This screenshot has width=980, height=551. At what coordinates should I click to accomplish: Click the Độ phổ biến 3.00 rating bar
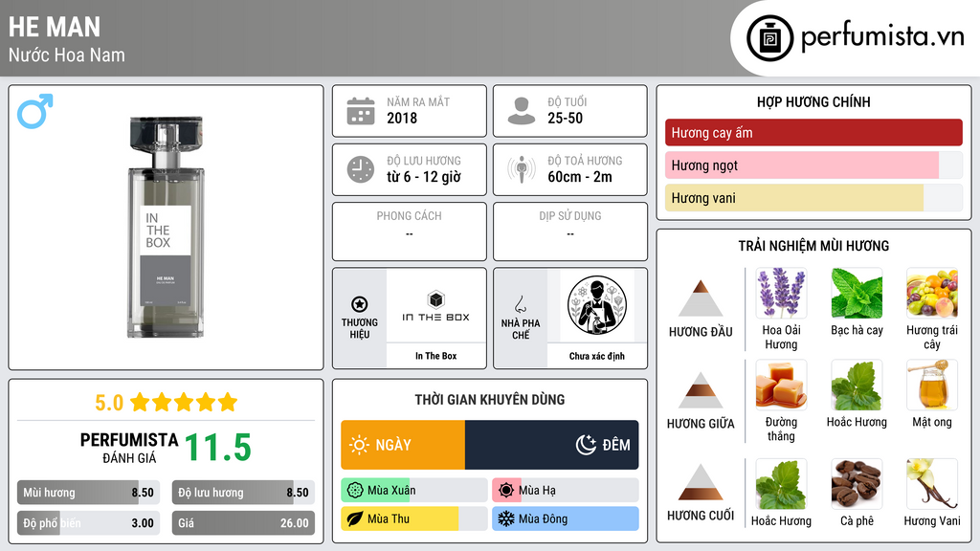point(88,523)
